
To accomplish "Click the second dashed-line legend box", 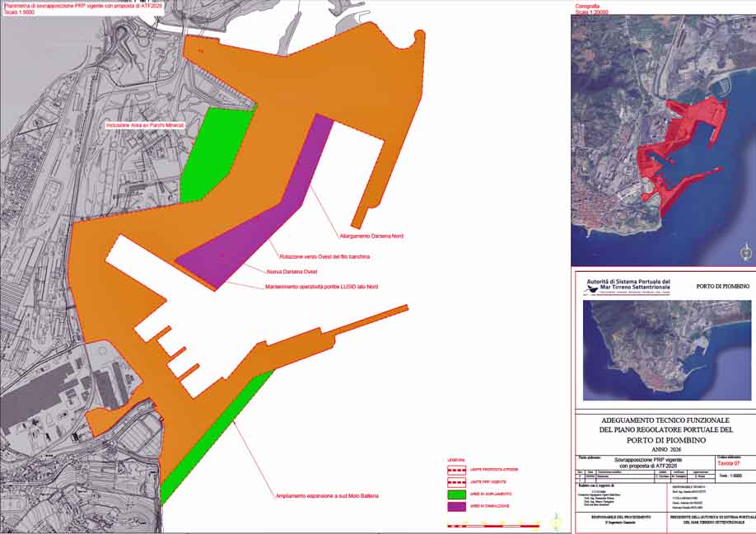I will click(x=456, y=482).
